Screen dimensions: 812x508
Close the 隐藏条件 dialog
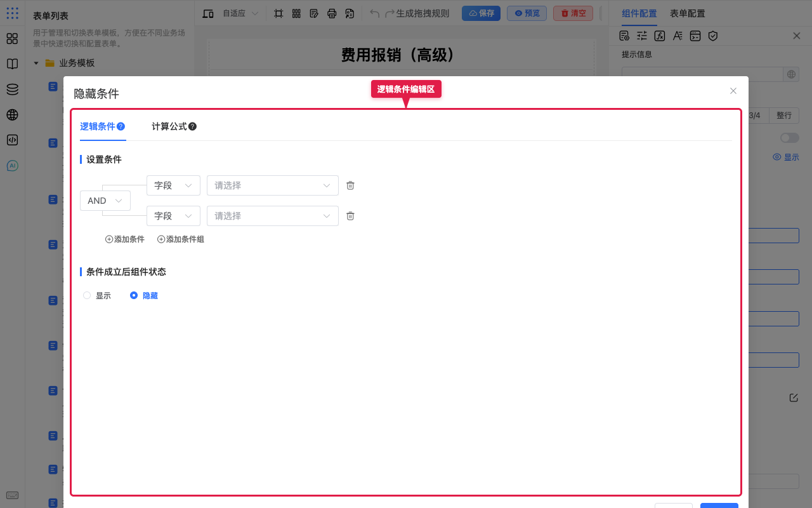[x=733, y=91]
